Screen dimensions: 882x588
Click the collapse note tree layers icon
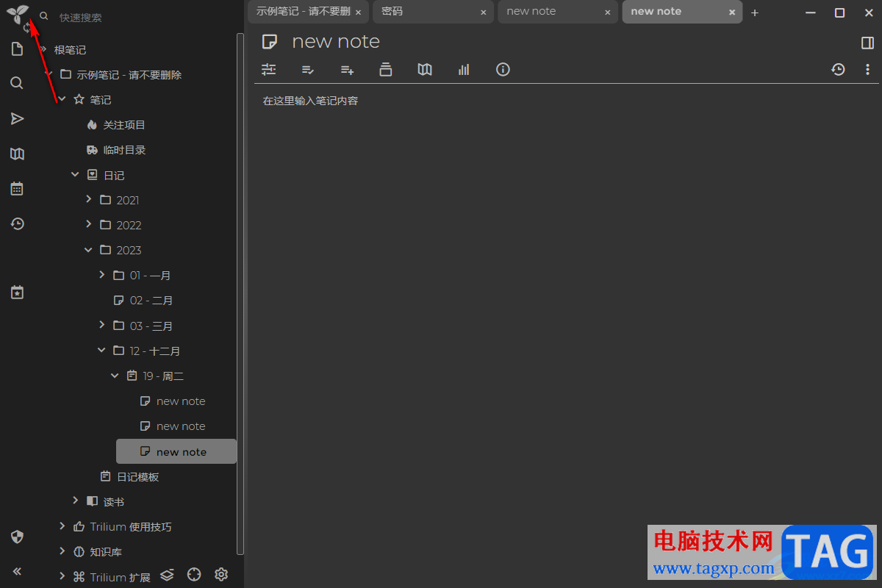(167, 575)
